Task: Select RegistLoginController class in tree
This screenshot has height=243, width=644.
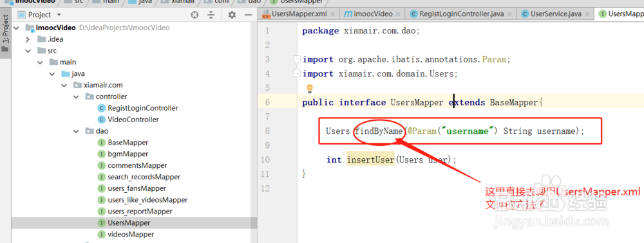Action: 138,108
